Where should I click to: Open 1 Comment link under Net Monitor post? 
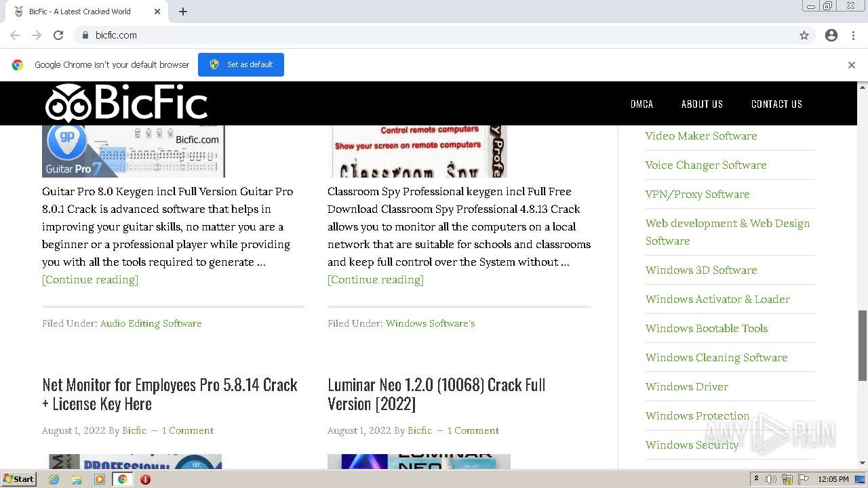188,430
